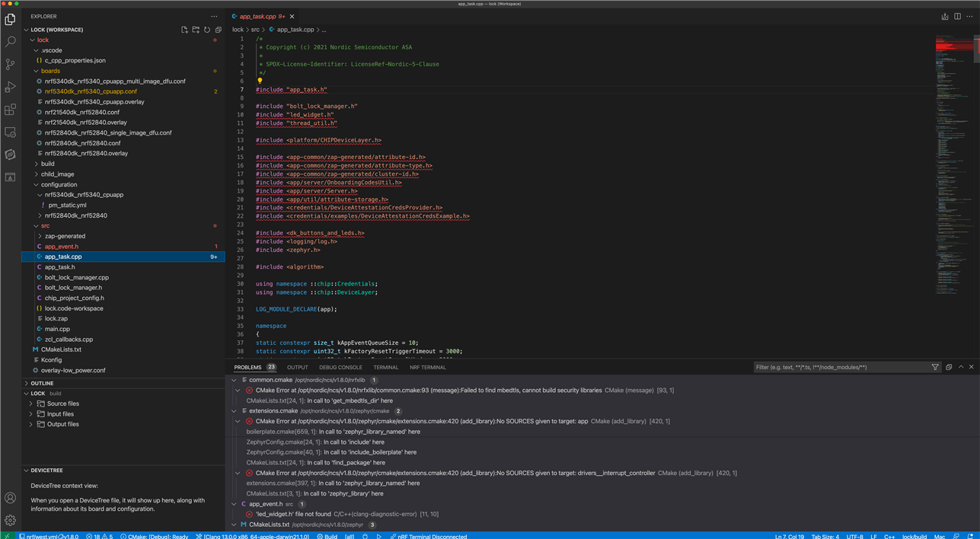Click nRF Terminal Disconnected in status bar
The image size is (980, 539).
tap(430, 536)
